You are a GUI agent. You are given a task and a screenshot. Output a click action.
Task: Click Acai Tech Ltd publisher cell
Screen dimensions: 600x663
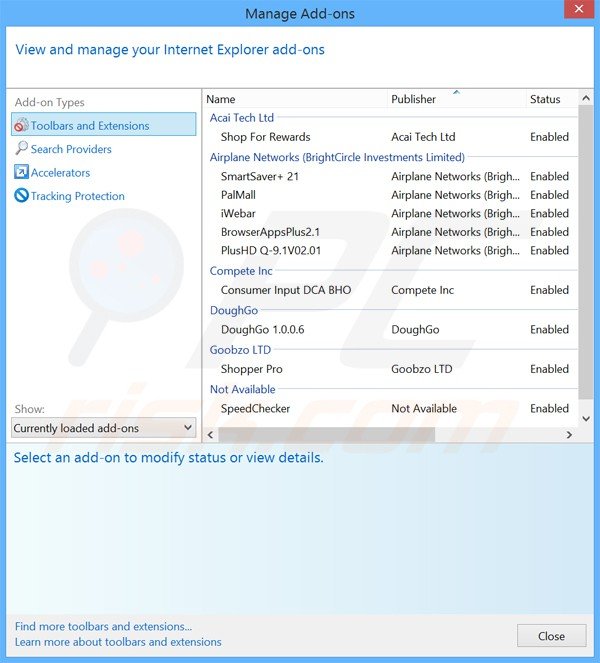pyautogui.click(x=423, y=137)
